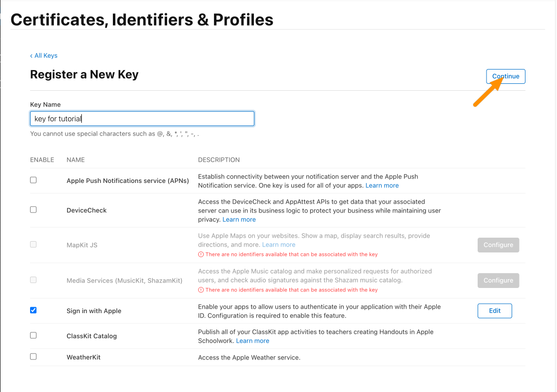Click the Continue button
Viewport: 557px width, 392px height.
506,76
